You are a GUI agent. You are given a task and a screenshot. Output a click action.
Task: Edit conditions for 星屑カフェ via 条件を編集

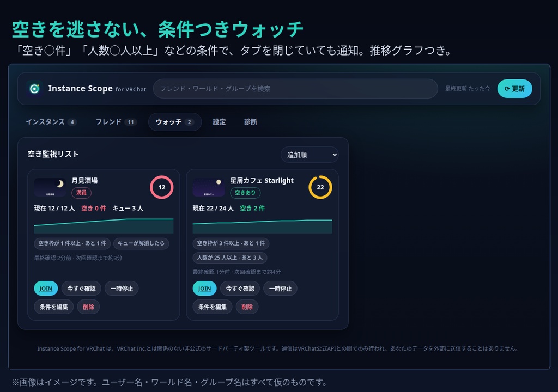point(213,307)
